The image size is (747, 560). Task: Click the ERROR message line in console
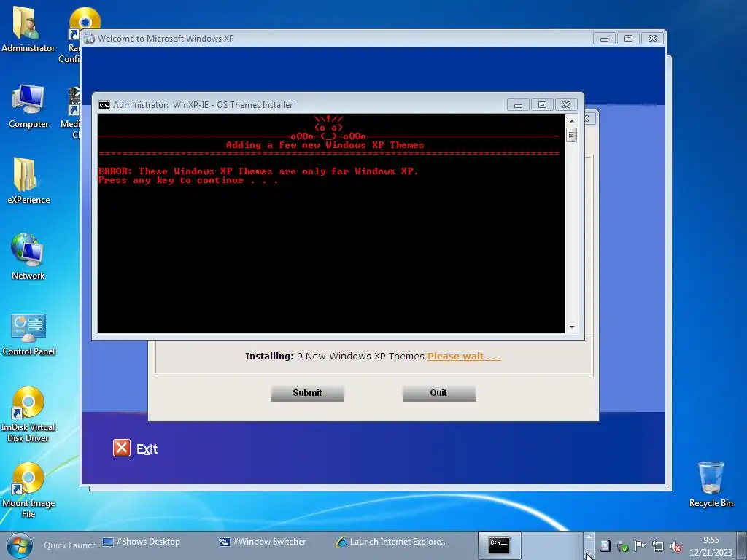pos(258,171)
